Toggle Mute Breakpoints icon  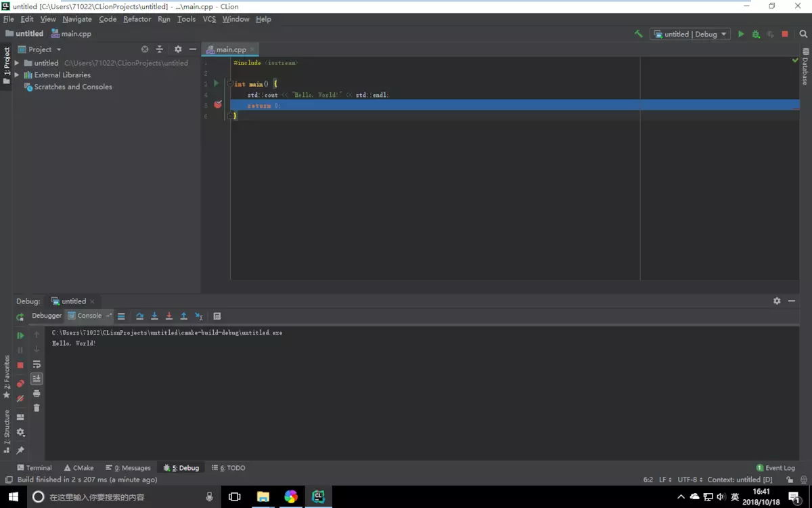pos(20,398)
